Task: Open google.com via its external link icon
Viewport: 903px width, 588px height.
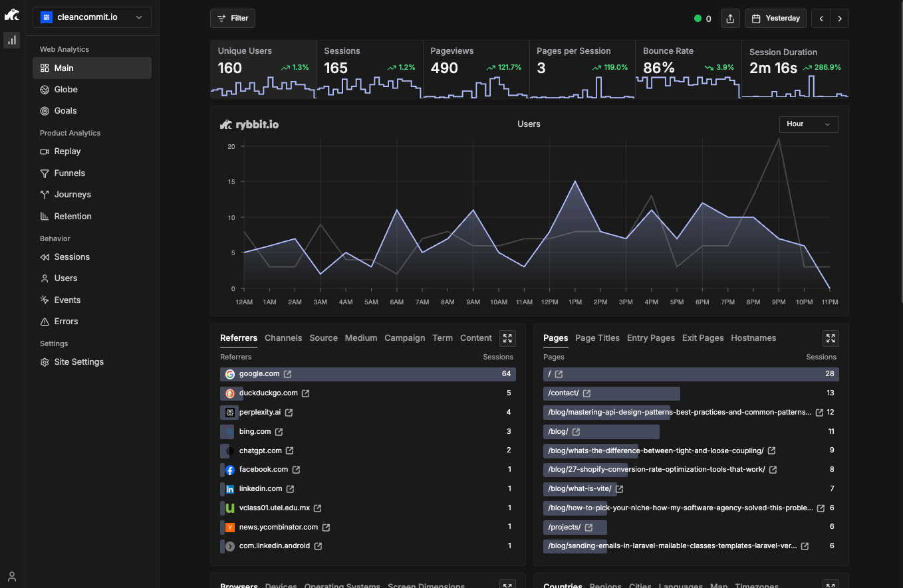Action: point(287,373)
